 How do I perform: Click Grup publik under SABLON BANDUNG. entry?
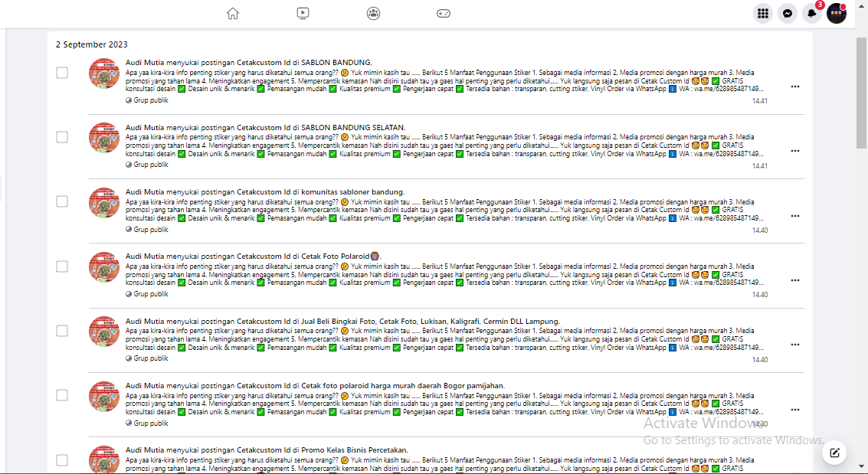(146, 100)
